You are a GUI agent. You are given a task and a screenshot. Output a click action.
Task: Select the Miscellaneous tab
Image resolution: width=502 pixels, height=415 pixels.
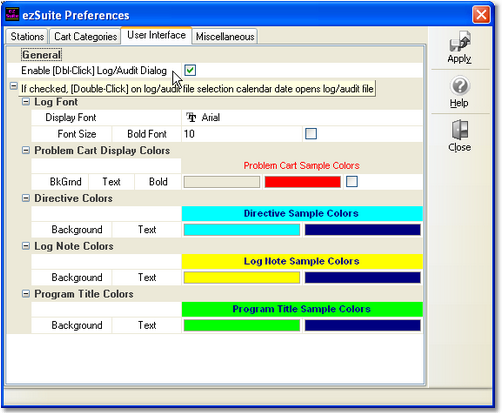(225, 36)
